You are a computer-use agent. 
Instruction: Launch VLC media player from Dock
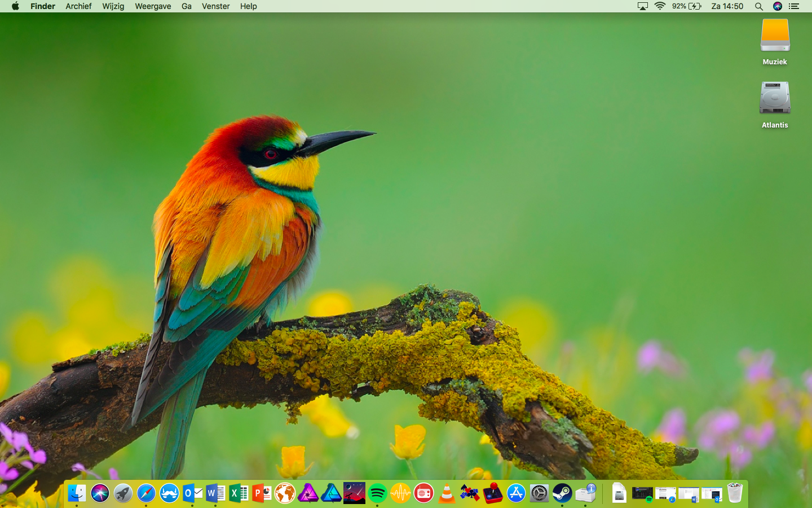(447, 494)
